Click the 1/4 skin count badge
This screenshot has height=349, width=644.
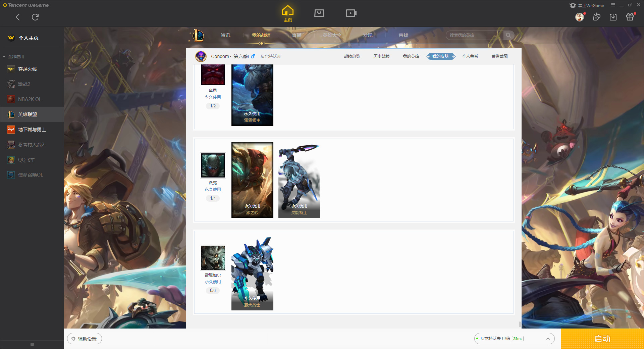click(x=213, y=198)
